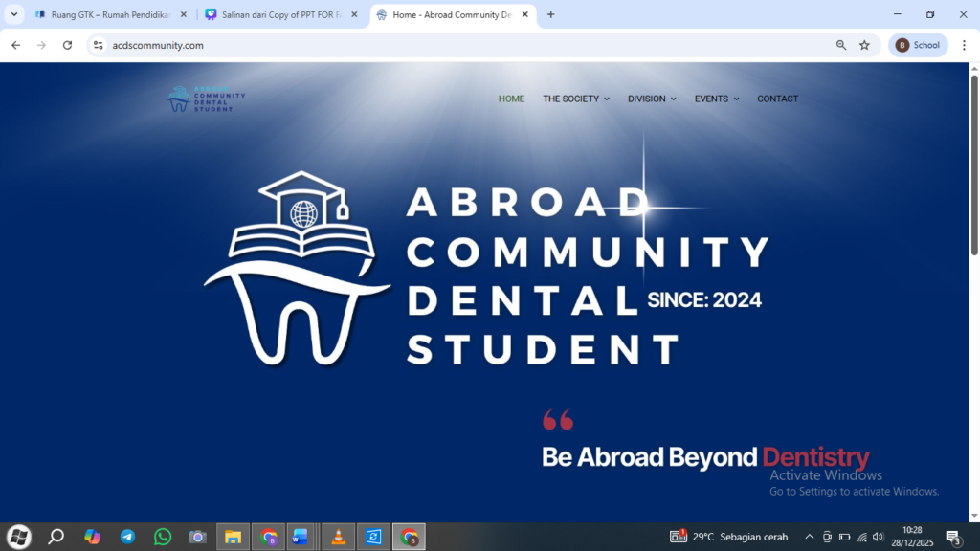The width and height of the screenshot is (980, 551).
Task: Open WhatsApp from the taskbar
Action: (163, 537)
